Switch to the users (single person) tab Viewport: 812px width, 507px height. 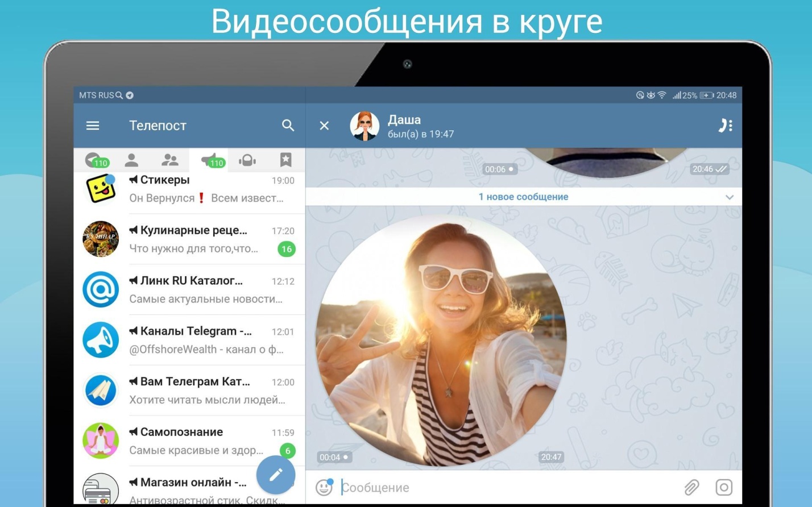(131, 160)
